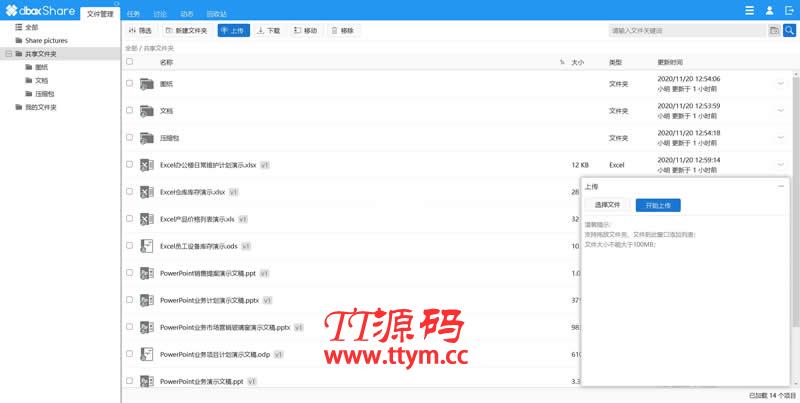
Task: Click the 下载 download toolbar button
Action: pyautogui.click(x=268, y=31)
